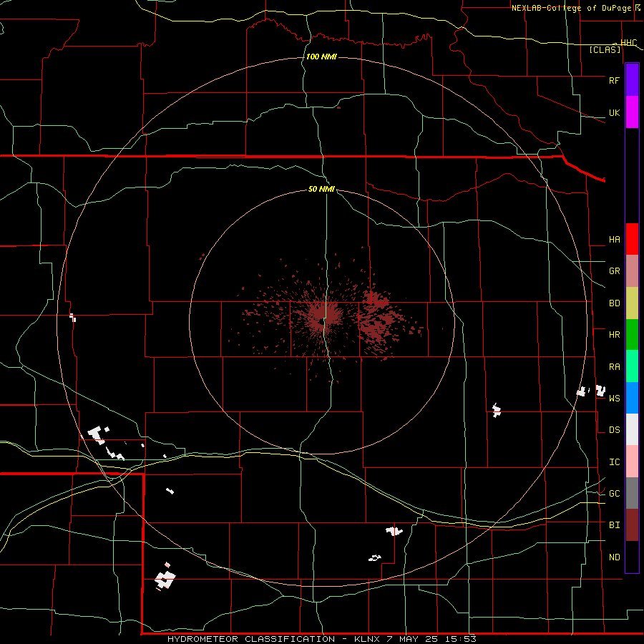Click the HA legend label
644x644 pixels.
[x=614, y=239]
